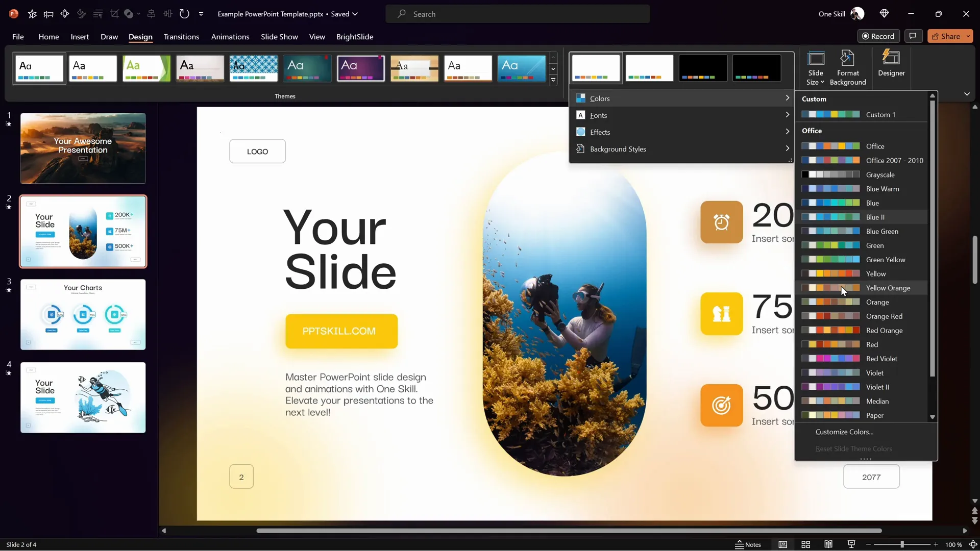
Task: Click the alarm clock icon tile on slide
Action: coord(721,222)
